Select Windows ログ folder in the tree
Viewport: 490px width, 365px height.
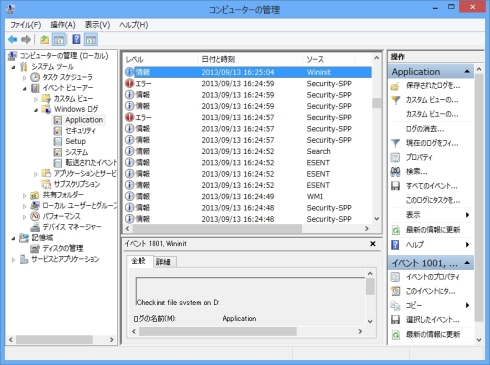pos(76,109)
